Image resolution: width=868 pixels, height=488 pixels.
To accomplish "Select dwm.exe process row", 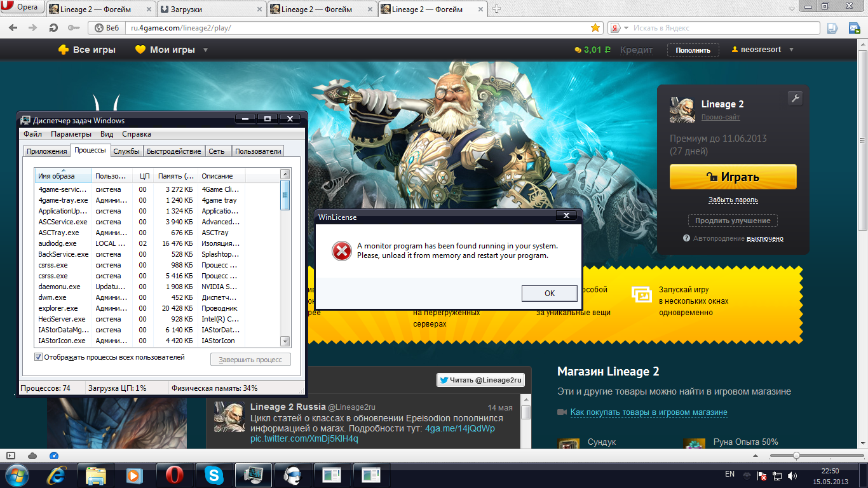I will (x=158, y=297).
